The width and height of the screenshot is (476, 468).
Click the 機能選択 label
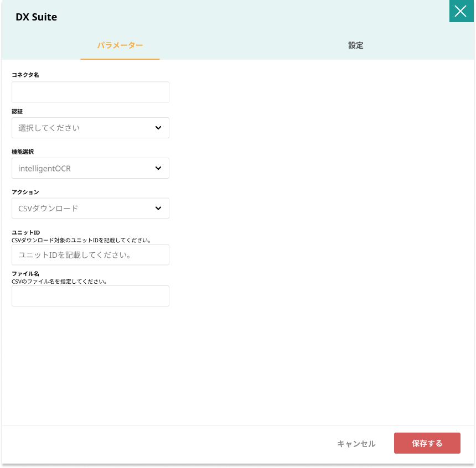(23, 152)
